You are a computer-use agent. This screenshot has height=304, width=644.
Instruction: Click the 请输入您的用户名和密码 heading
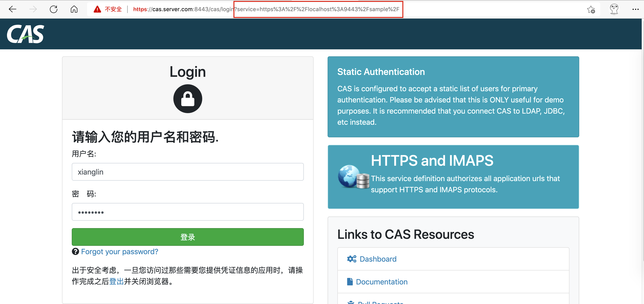(145, 137)
